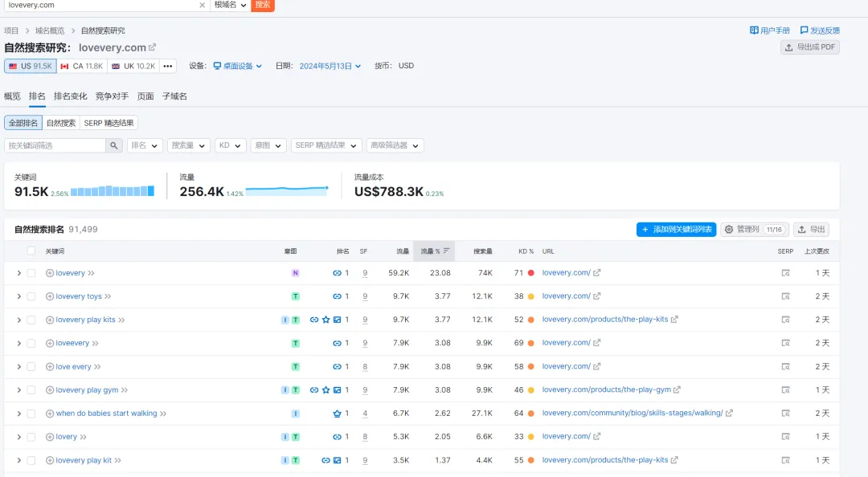The width and height of the screenshot is (868, 477).
Task: Switch to the Subdomains tab
Action: 174,96
